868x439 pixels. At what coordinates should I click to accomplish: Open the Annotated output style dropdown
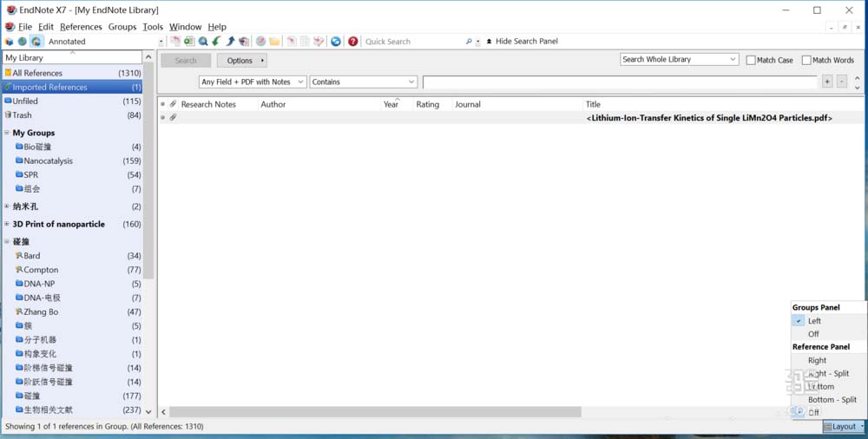161,42
